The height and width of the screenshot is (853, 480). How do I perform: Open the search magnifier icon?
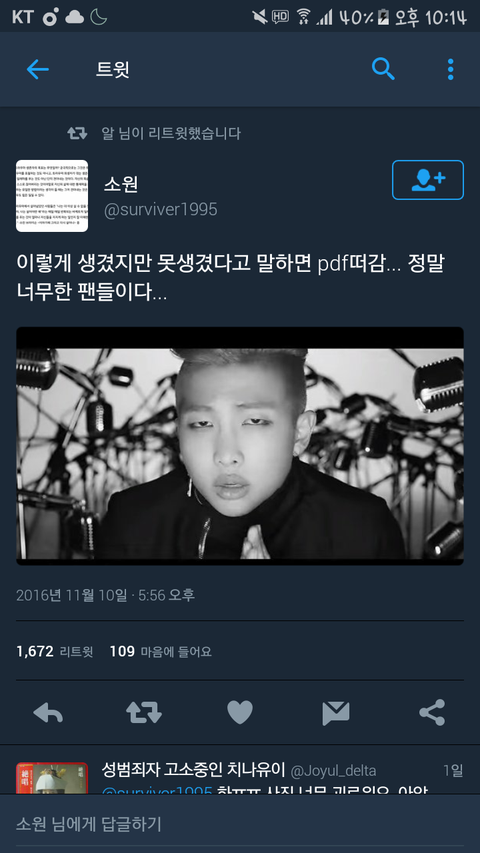point(383,69)
